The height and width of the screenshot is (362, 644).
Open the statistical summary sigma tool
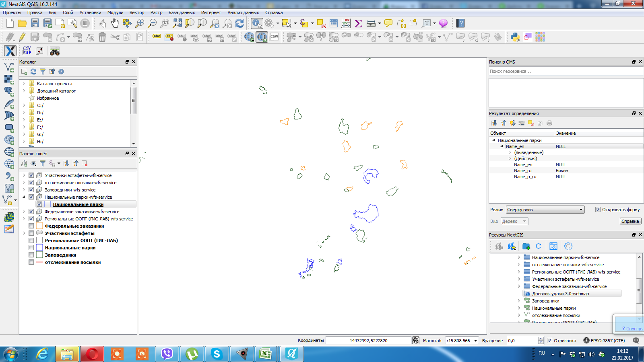pos(358,23)
